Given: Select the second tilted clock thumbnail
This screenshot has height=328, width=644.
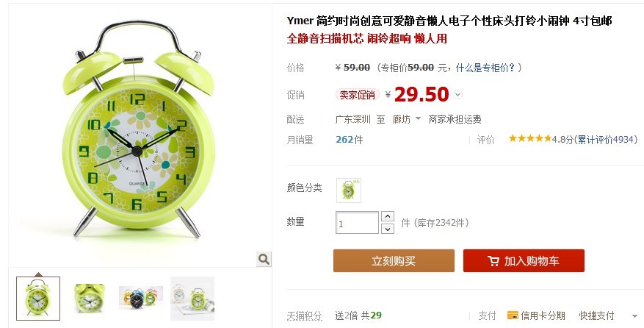Looking at the screenshot, I should coord(90,299).
